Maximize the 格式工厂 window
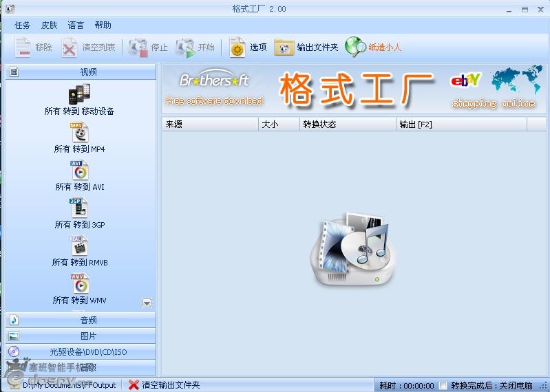Viewport: 550px width, 392px height. click(x=525, y=10)
